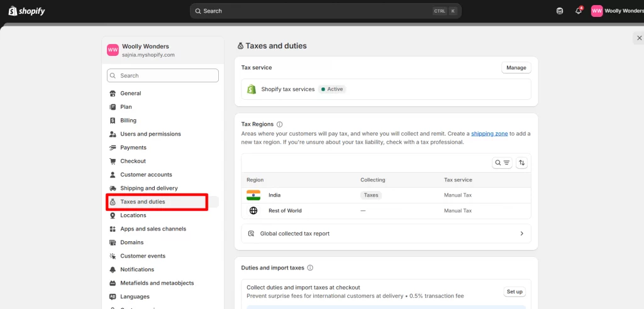Screen dimensions: 644x309
Task: Click the Customer accounts person icon
Action: (x=113, y=175)
